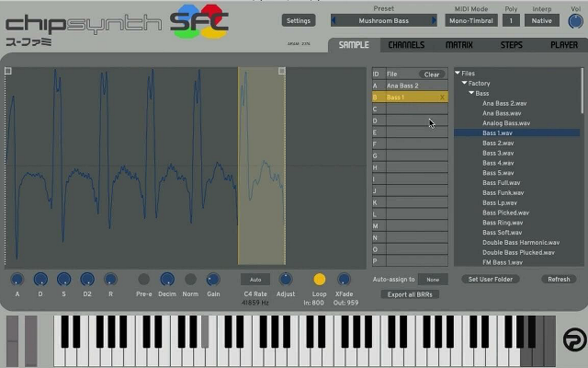The image size is (588, 368).
Task: Click the loop start handle in waveform
Action: (x=8, y=71)
